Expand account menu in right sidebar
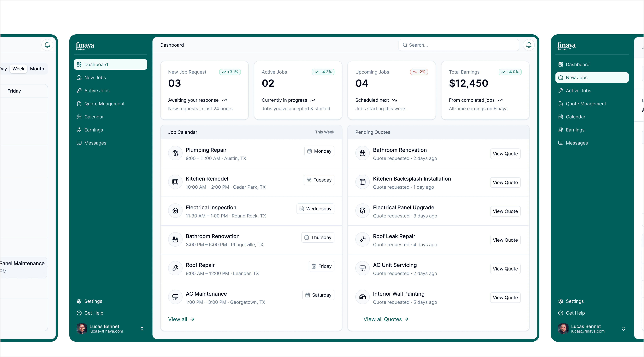 coord(623,329)
